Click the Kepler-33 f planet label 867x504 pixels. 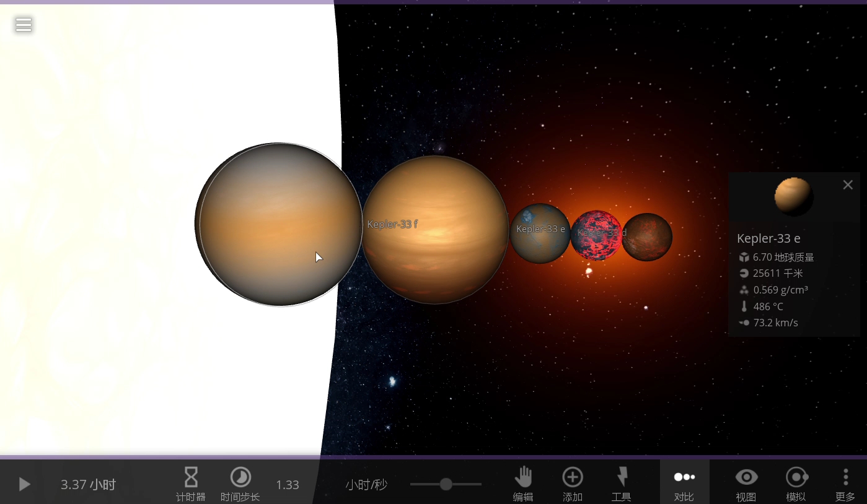click(392, 224)
